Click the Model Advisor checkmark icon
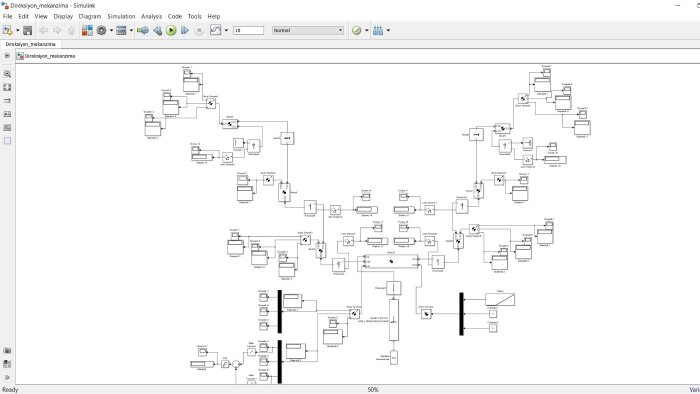Viewport: 700px width, 394px height. click(x=357, y=30)
